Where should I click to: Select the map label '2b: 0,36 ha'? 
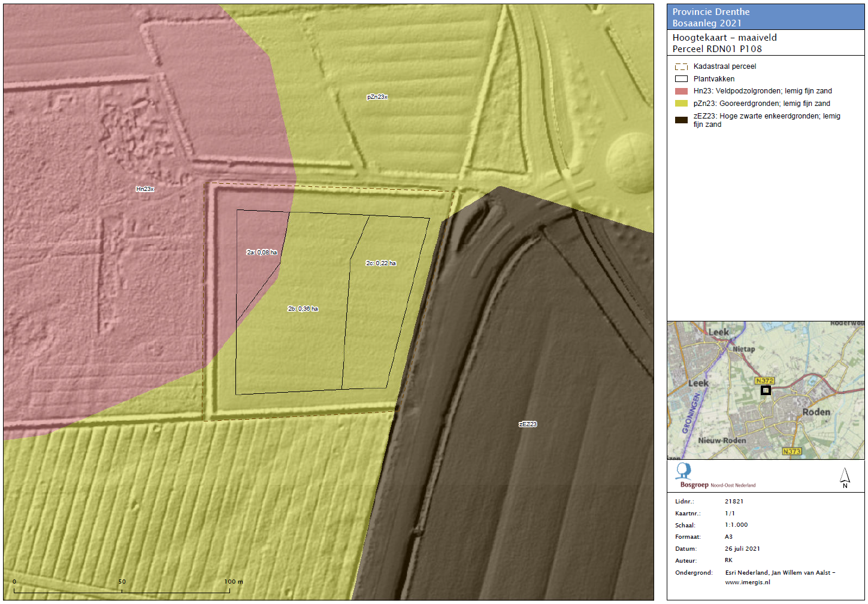(303, 309)
